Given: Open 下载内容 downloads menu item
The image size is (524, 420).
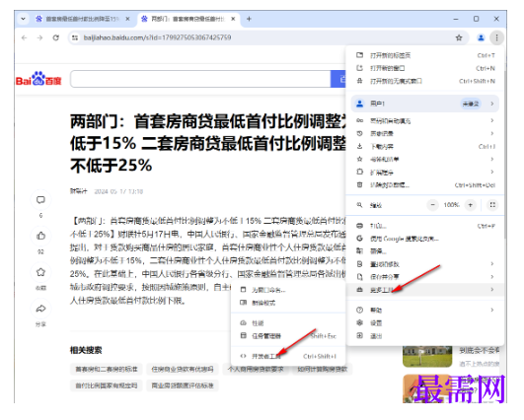Looking at the screenshot, I should pos(425,146).
